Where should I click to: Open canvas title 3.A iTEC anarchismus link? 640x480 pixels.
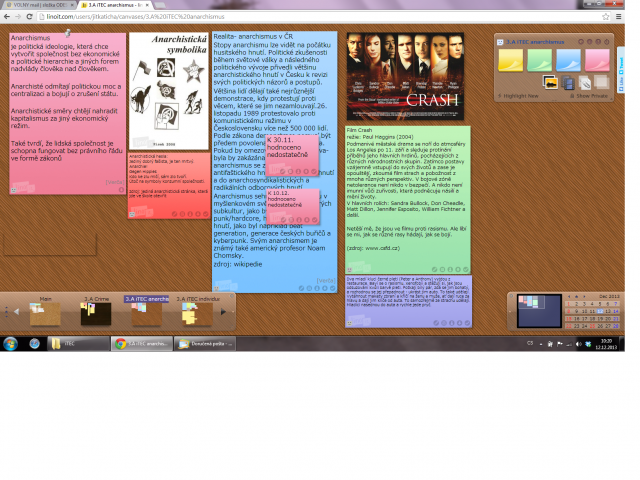point(535,42)
